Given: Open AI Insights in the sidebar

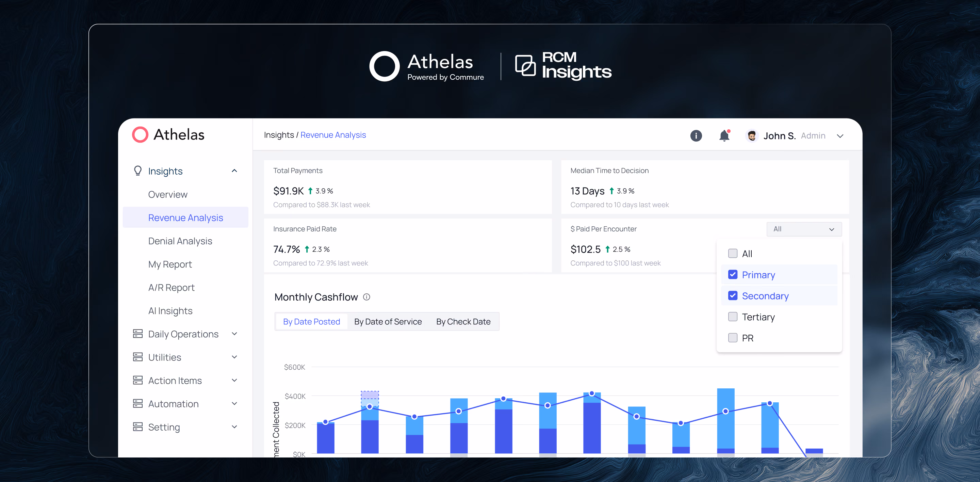Looking at the screenshot, I should coord(170,311).
